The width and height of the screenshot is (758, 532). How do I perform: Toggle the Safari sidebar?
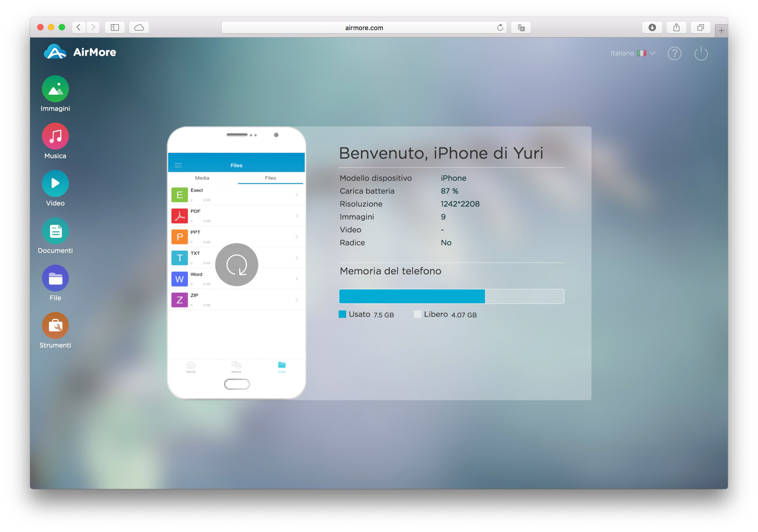(115, 27)
